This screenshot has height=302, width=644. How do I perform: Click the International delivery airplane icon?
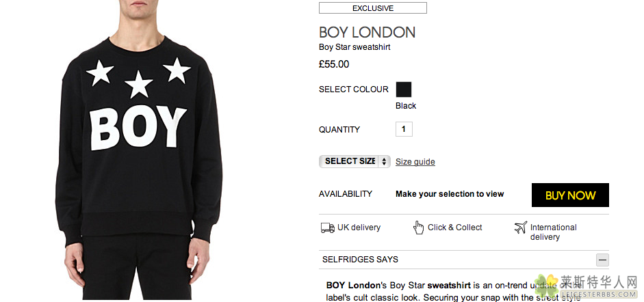coord(521,228)
